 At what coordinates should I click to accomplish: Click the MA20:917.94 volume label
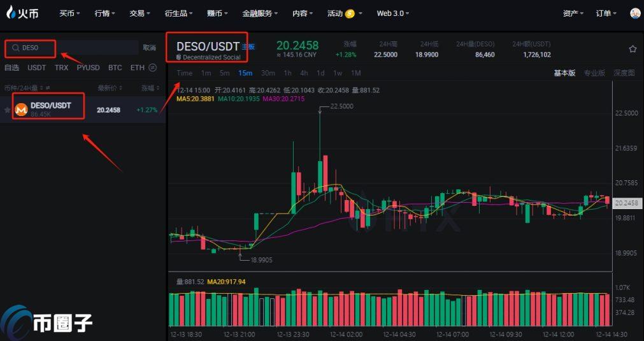[226, 282]
